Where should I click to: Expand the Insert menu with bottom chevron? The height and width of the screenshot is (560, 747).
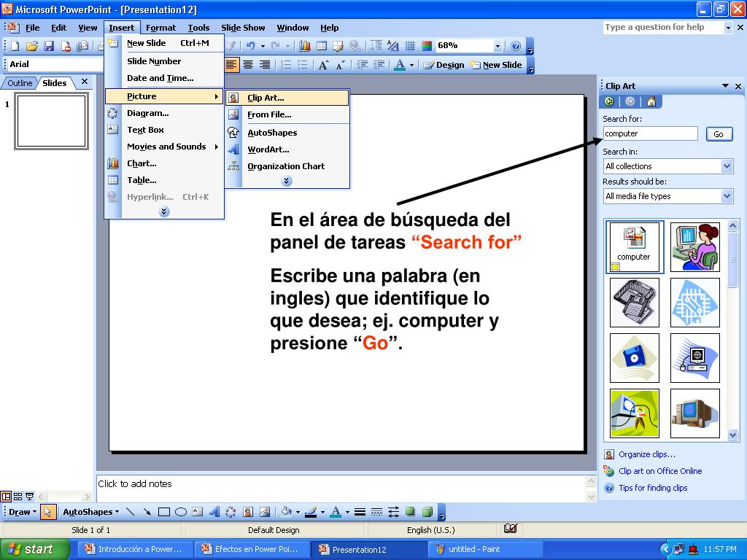coord(164,211)
